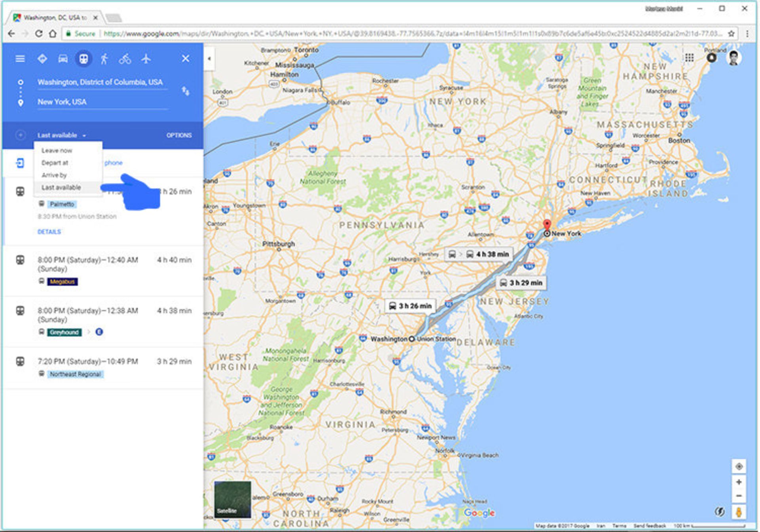This screenshot has height=532, width=760.
Task: Go back in the browser
Action: tap(11, 34)
